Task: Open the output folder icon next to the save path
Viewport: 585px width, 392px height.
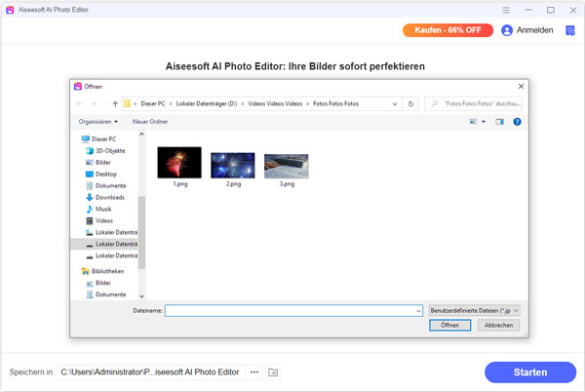Action: click(274, 372)
